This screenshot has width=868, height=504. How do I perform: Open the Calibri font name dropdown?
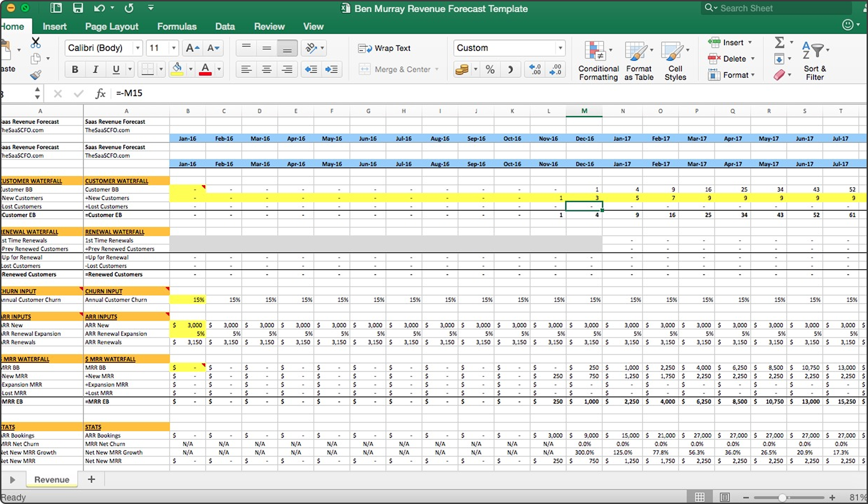[x=138, y=48]
